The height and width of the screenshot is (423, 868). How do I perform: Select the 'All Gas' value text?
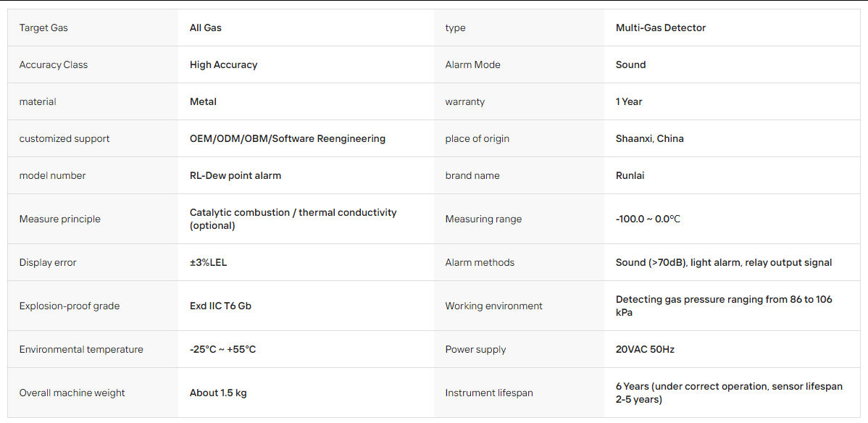pyautogui.click(x=205, y=28)
